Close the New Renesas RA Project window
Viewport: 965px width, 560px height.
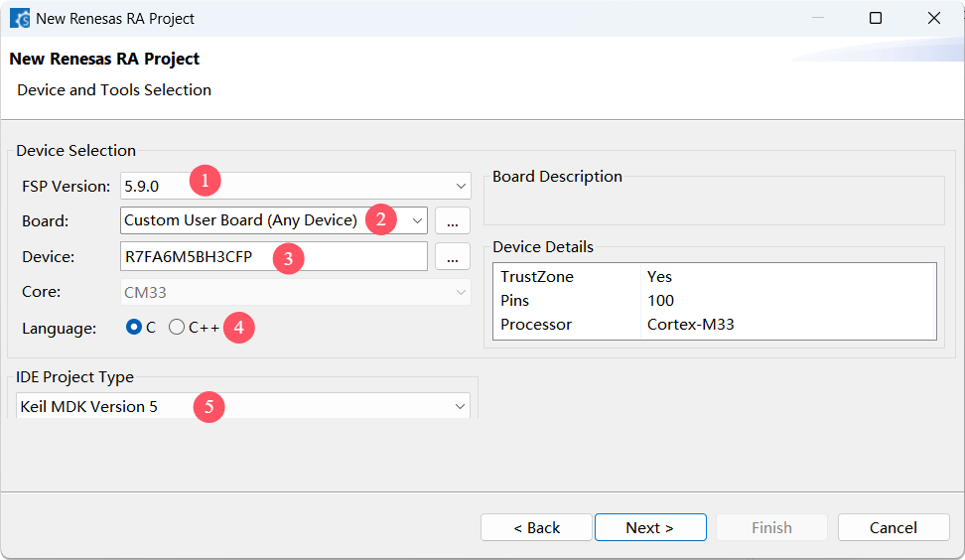tap(933, 18)
